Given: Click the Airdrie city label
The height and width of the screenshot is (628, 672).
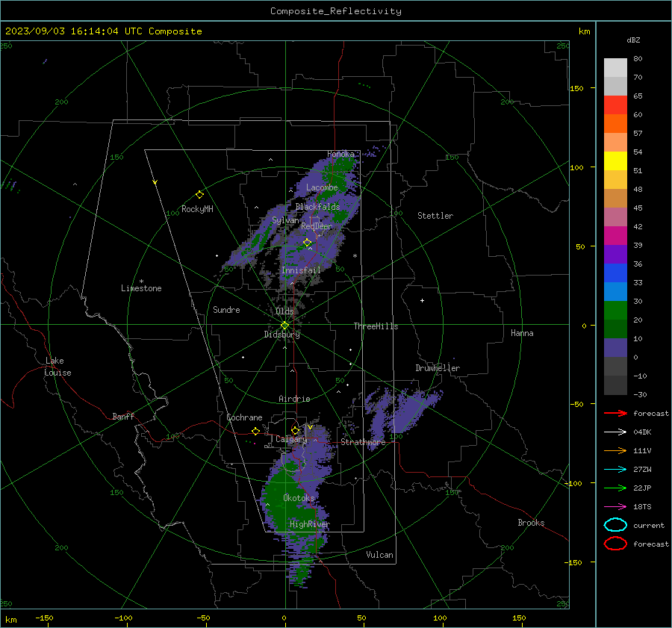Looking at the screenshot, I should coord(294,399).
